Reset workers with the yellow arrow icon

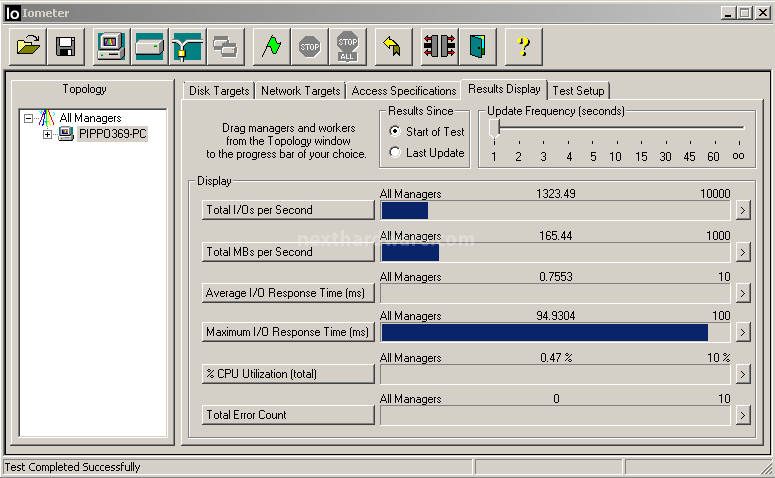[x=393, y=46]
